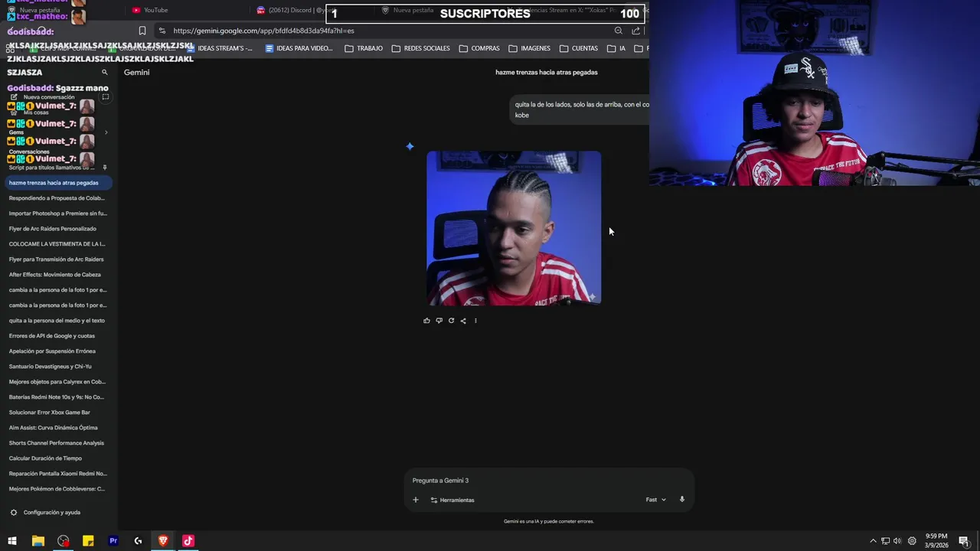Open the COMPRAS bookmarks folder
The width and height of the screenshot is (980, 551).
pyautogui.click(x=479, y=48)
